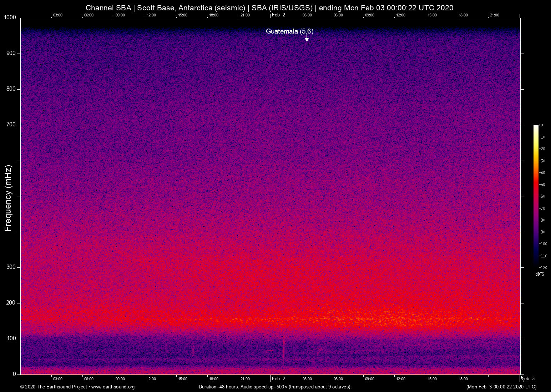Image resolution: width=551 pixels, height=392 pixels.
Task: Click the "Feb 2" date label on the top time axis
Action: click(x=278, y=15)
